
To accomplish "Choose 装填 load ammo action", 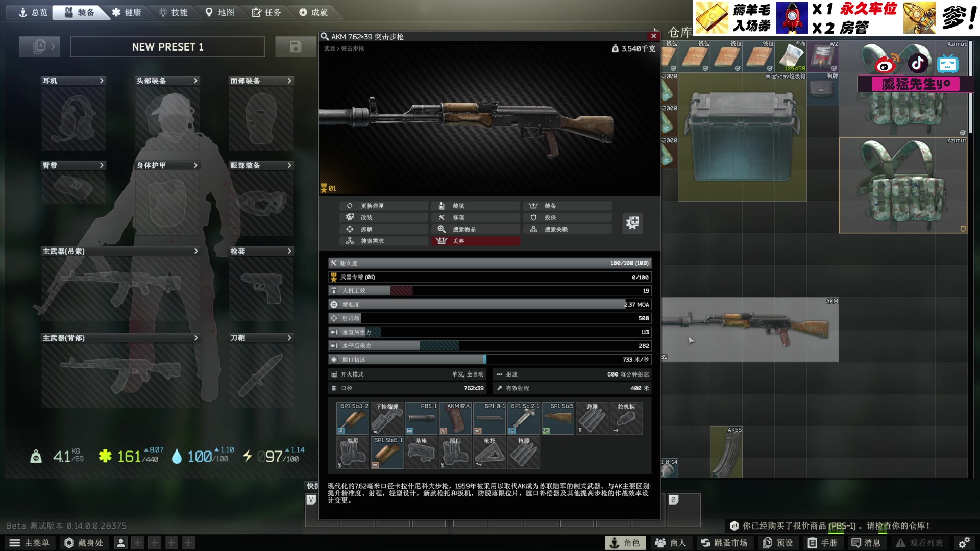I will click(476, 206).
